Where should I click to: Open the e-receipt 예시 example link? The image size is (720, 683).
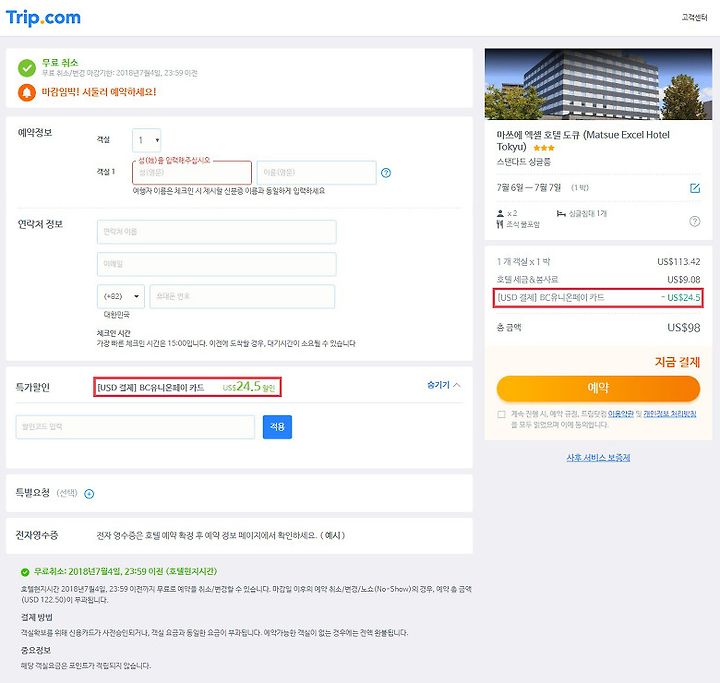[x=332, y=536]
